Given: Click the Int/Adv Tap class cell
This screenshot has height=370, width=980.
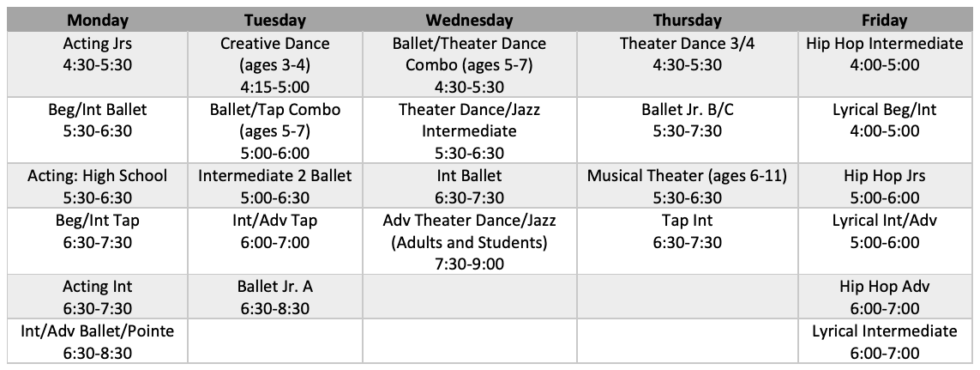Looking at the screenshot, I should 274,232.
